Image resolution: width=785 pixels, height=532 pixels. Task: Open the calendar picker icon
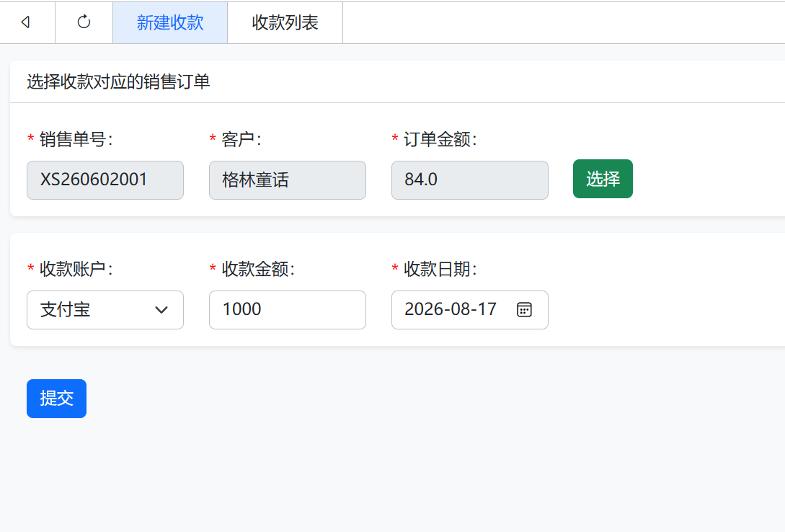coord(523,310)
